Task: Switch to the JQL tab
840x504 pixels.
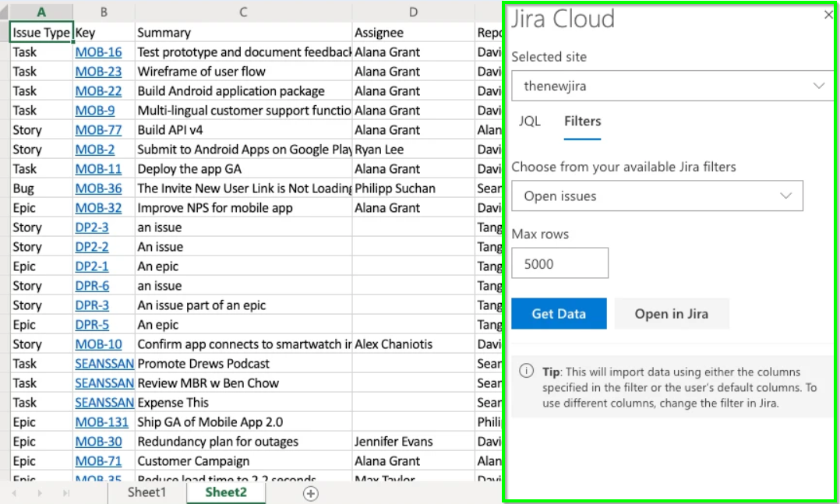Action: tap(529, 121)
